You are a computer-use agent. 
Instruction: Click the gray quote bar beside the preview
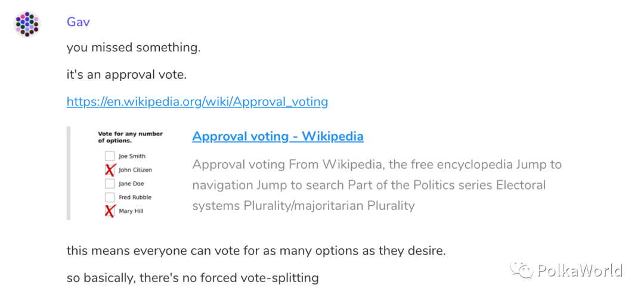(69, 173)
